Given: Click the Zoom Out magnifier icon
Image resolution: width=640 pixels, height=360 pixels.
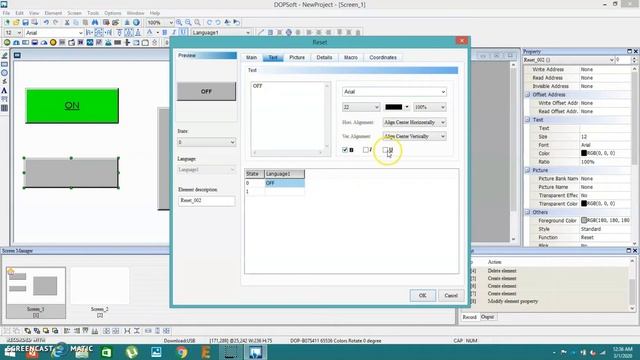Looking at the screenshot, I should point(188,22).
